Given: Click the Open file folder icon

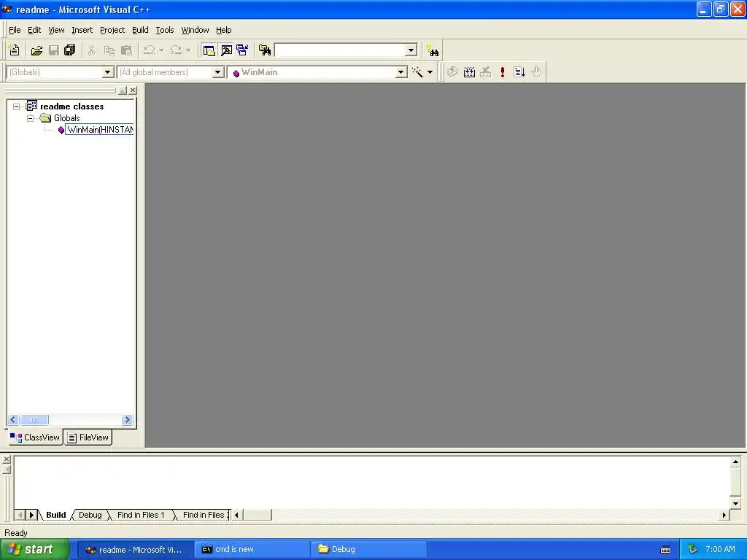Looking at the screenshot, I should (x=36, y=50).
